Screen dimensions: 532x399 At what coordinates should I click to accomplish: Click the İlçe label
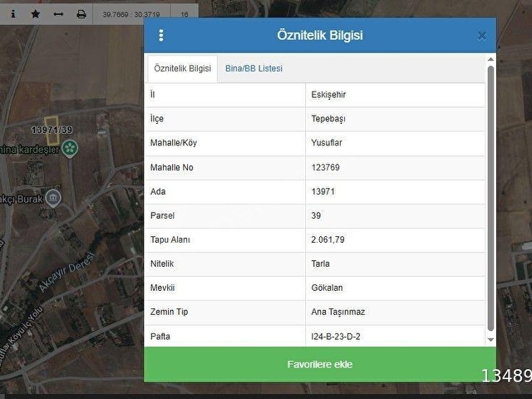pos(157,119)
